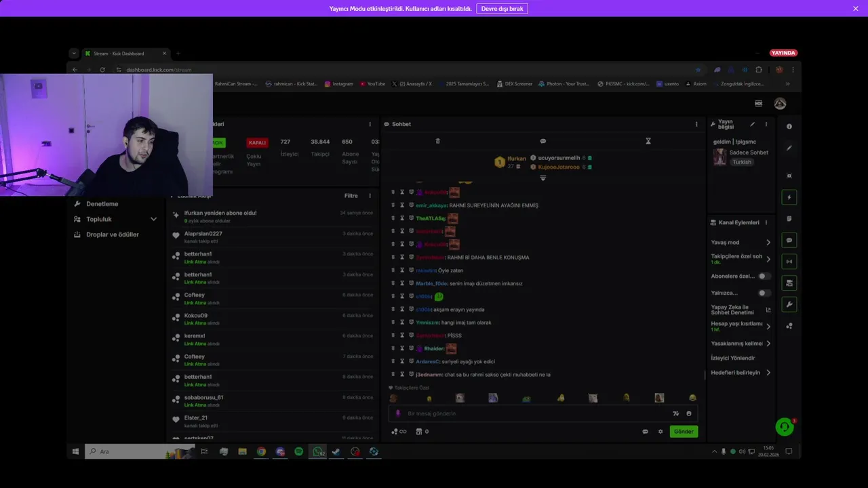Open the DEX Screener bookmark
868x488 pixels.
tap(515, 84)
